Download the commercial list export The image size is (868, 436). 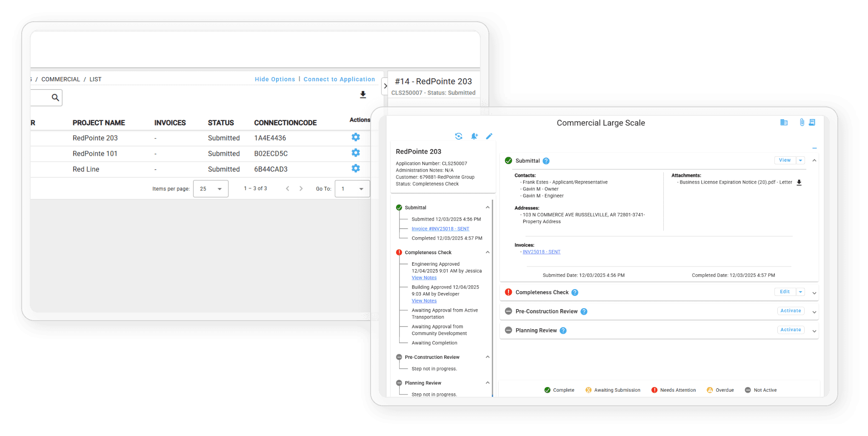click(x=363, y=95)
